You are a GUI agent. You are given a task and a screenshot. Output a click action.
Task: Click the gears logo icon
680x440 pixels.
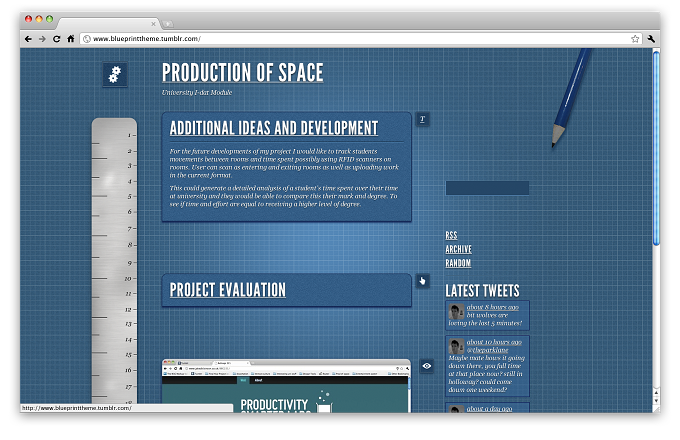(x=115, y=75)
